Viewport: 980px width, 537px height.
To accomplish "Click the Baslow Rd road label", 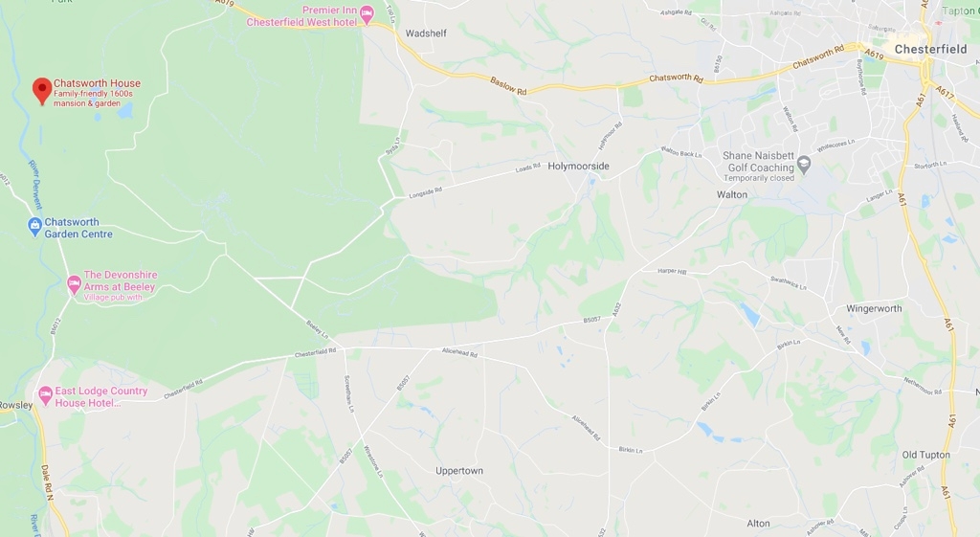I will [508, 85].
